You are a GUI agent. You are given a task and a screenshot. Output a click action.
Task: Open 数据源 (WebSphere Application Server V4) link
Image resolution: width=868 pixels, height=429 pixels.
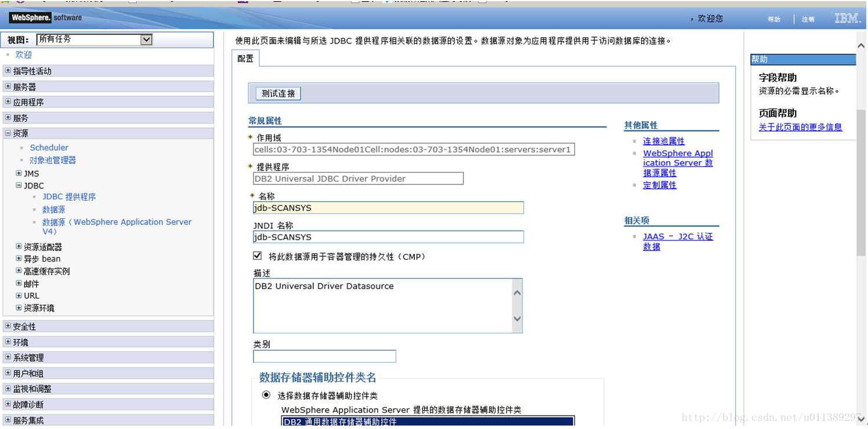coord(117,227)
